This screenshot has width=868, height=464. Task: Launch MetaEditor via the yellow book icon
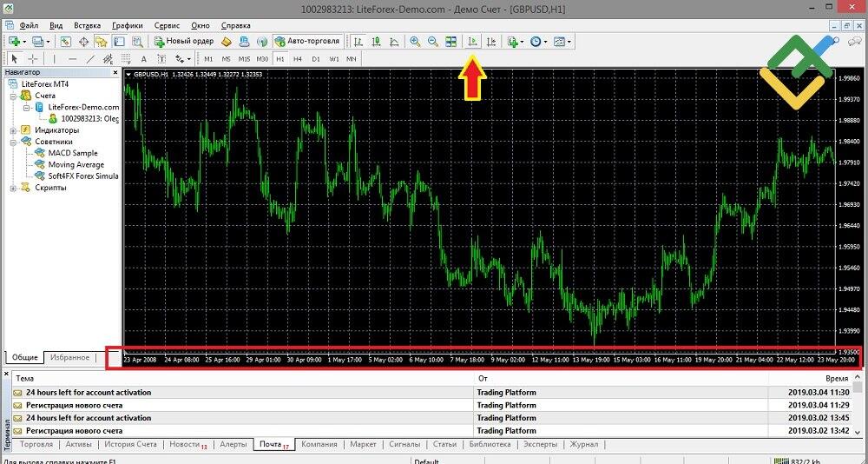227,42
